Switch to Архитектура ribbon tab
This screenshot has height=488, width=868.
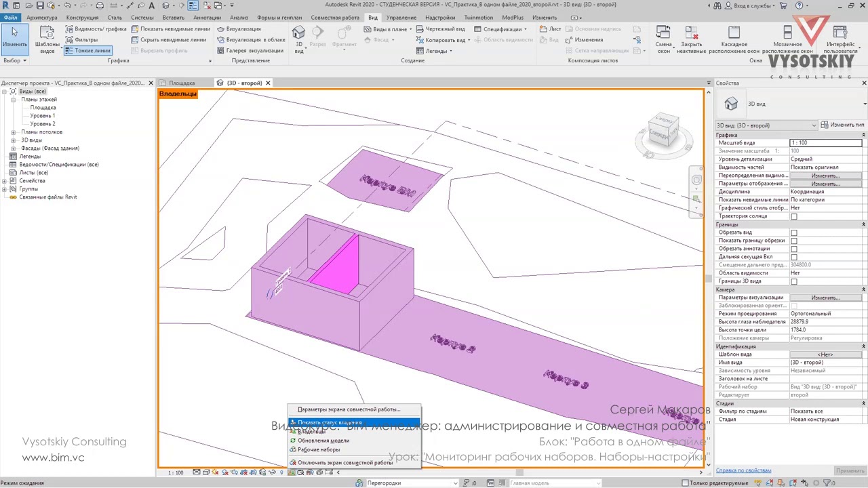tap(42, 18)
